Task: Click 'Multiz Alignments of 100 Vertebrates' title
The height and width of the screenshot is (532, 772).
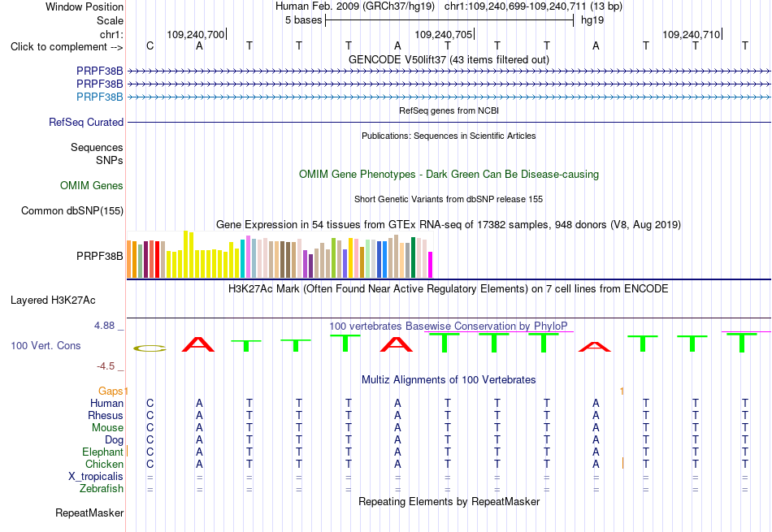Action: click(449, 379)
